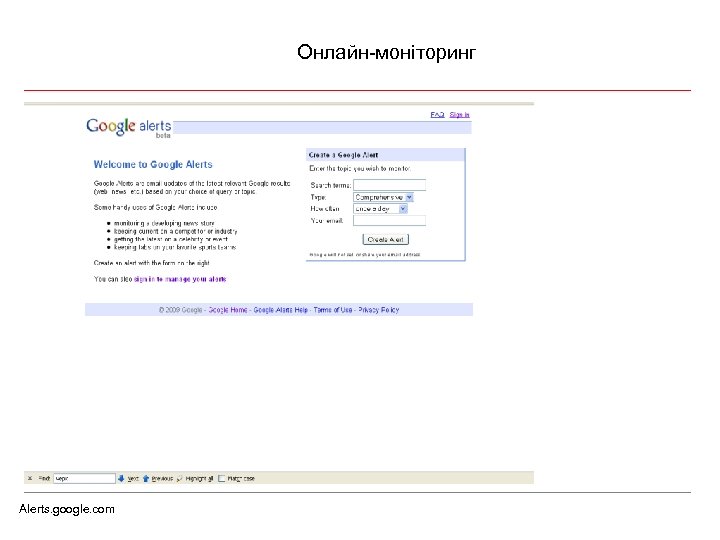Screen dimensions: 720x540
Task: Click the Create a Google Alert panel title
Action: [x=343, y=155]
